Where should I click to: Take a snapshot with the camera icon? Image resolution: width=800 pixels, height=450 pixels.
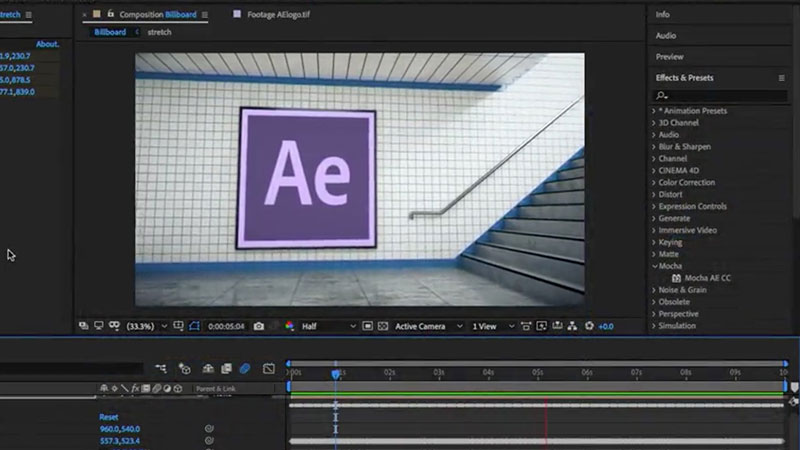coord(259,326)
